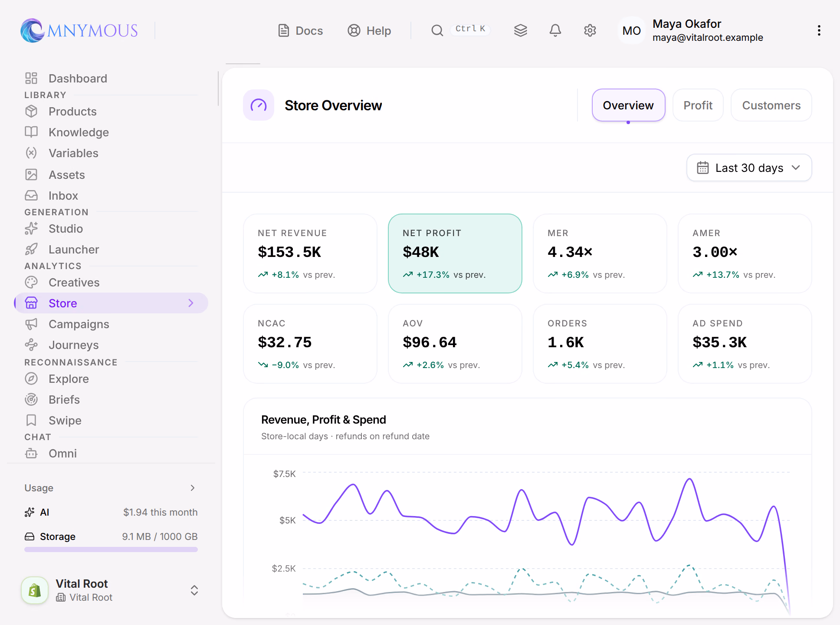Image resolution: width=840 pixels, height=625 pixels.
Task: Switch to the Overview tab
Action: click(628, 105)
